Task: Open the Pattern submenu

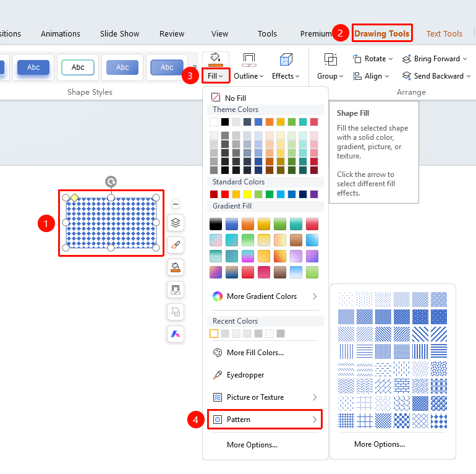Action: 266,420
